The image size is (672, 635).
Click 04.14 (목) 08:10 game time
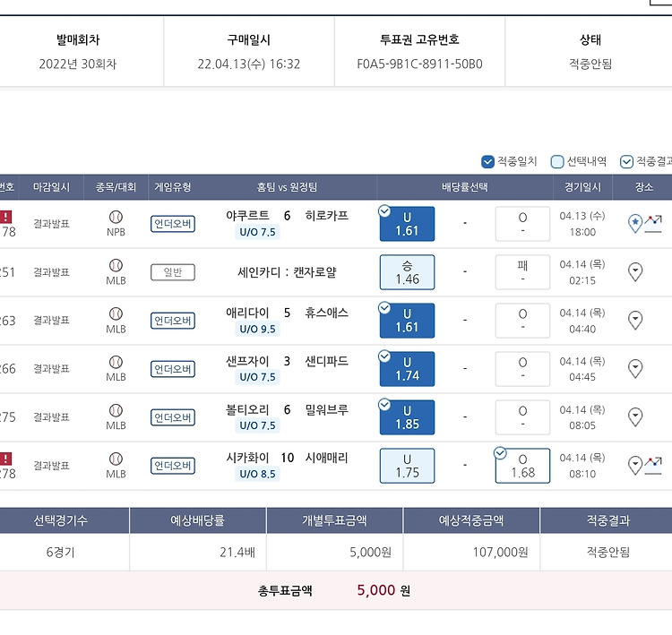[x=582, y=466]
